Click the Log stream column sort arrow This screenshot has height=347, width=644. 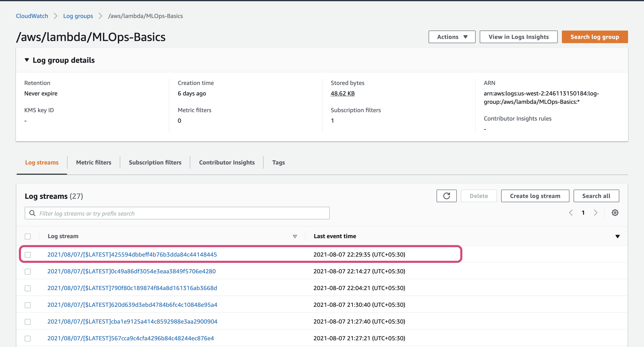coord(295,236)
